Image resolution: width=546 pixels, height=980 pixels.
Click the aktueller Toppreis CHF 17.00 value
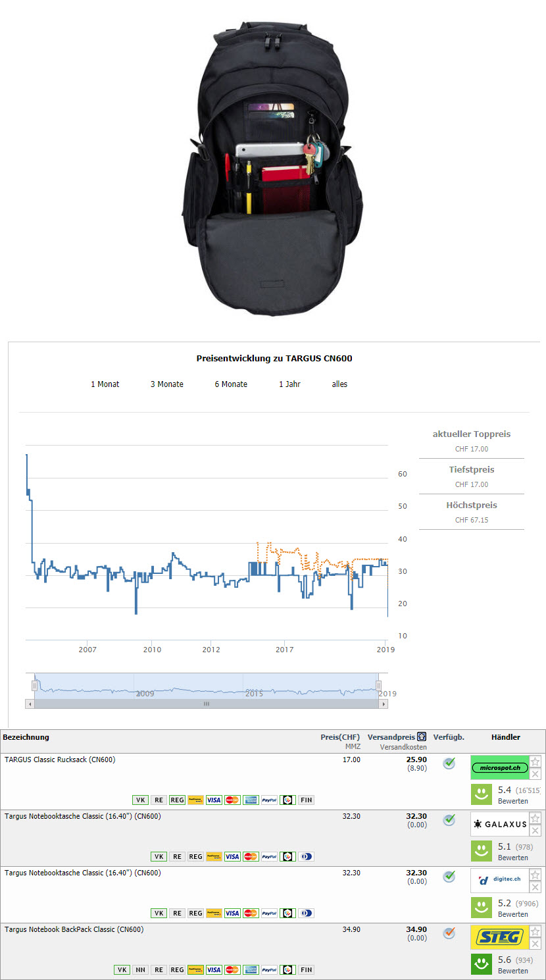(472, 449)
